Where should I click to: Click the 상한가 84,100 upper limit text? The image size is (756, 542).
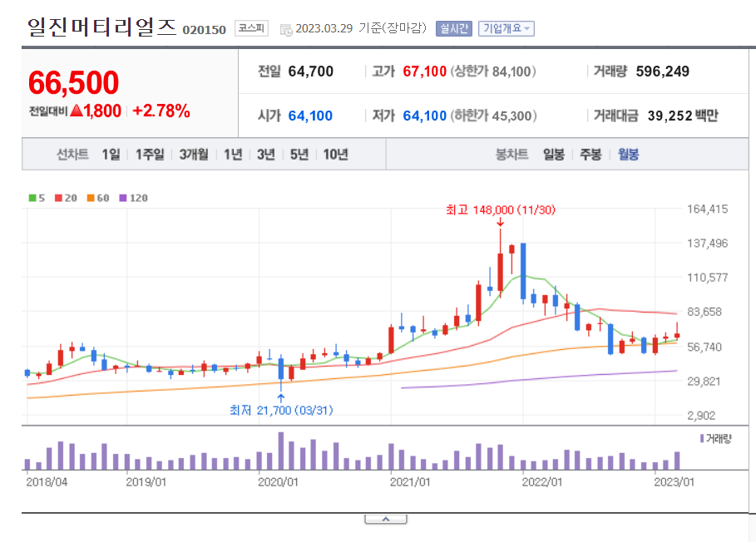click(x=493, y=71)
